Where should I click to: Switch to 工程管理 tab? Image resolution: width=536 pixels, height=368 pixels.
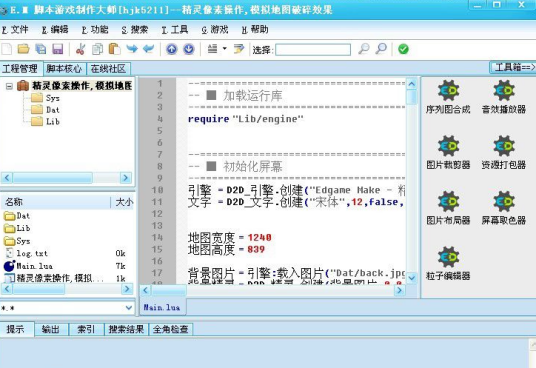[21, 69]
